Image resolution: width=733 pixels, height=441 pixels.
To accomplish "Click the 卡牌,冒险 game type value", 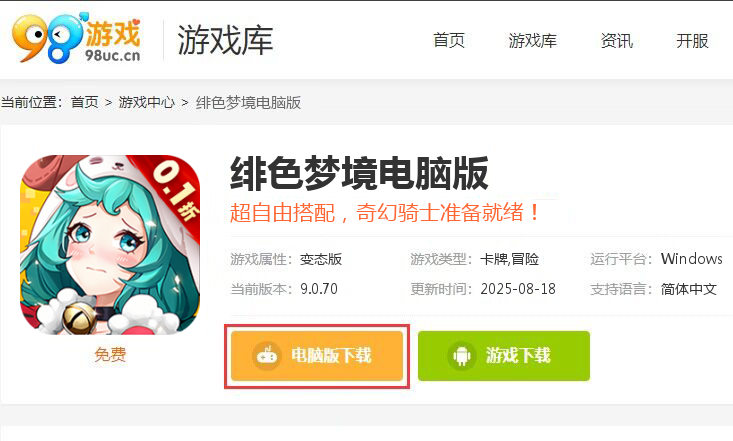I will [x=510, y=259].
